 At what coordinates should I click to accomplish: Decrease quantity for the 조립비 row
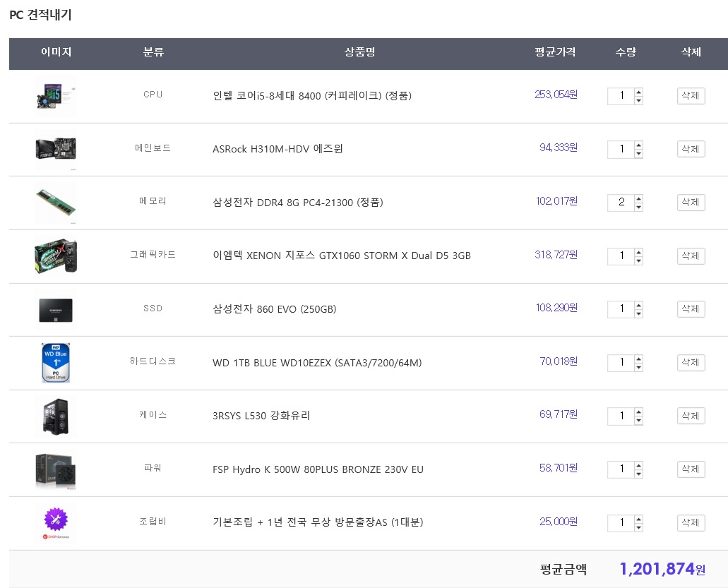tap(639, 527)
